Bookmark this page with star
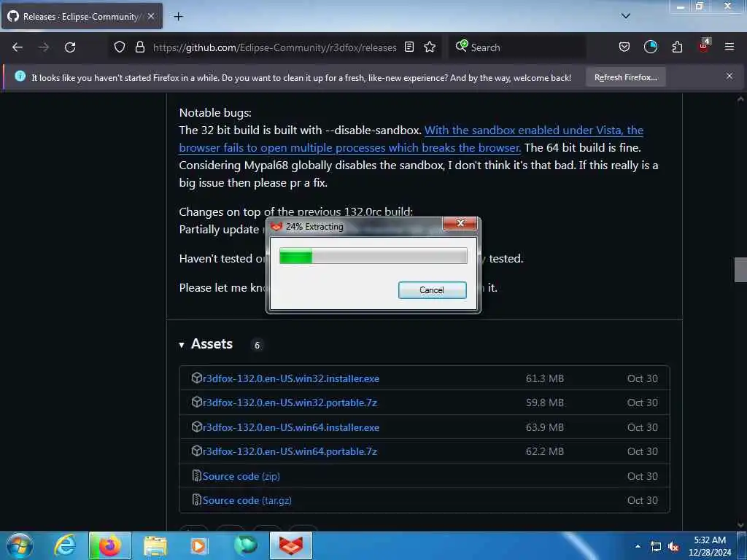 pos(430,47)
